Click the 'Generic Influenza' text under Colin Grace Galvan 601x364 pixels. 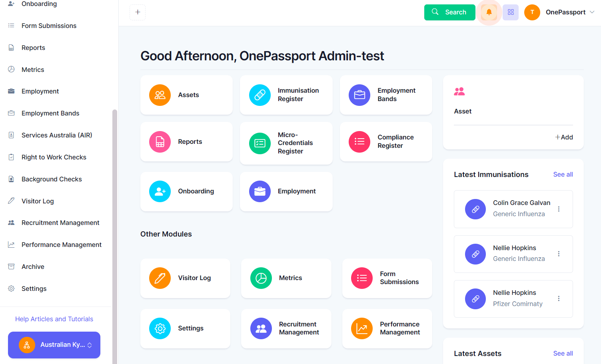click(x=519, y=214)
